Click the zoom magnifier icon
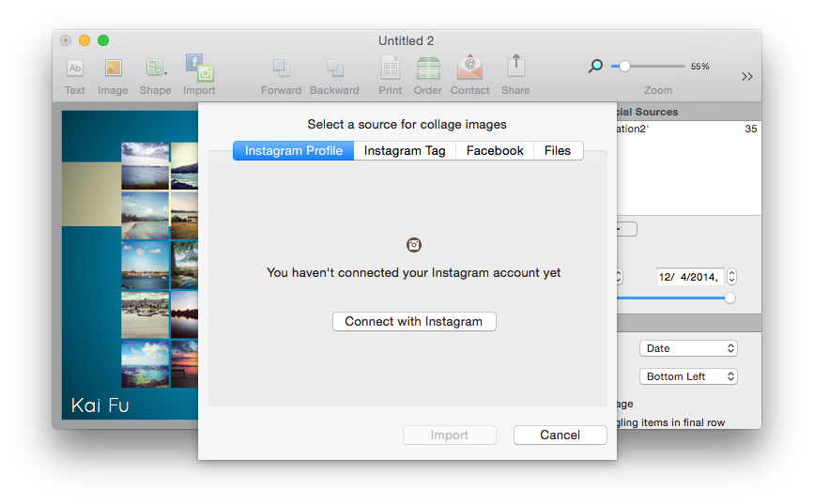The image size is (814, 504). (x=595, y=67)
